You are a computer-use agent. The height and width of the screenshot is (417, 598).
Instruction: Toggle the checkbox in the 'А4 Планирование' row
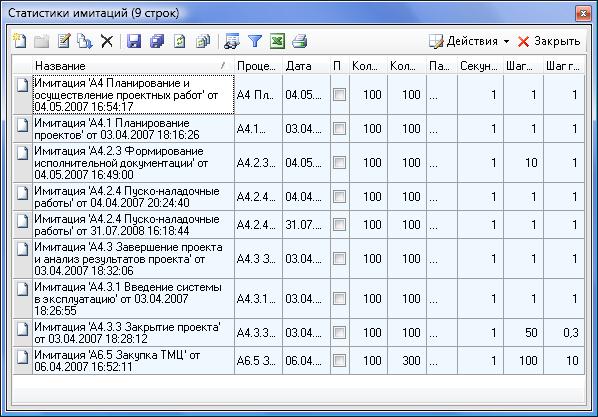[x=339, y=94]
